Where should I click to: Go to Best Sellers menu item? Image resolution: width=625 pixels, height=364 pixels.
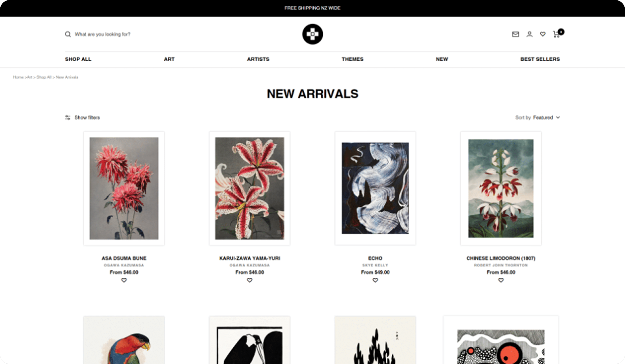(540, 59)
